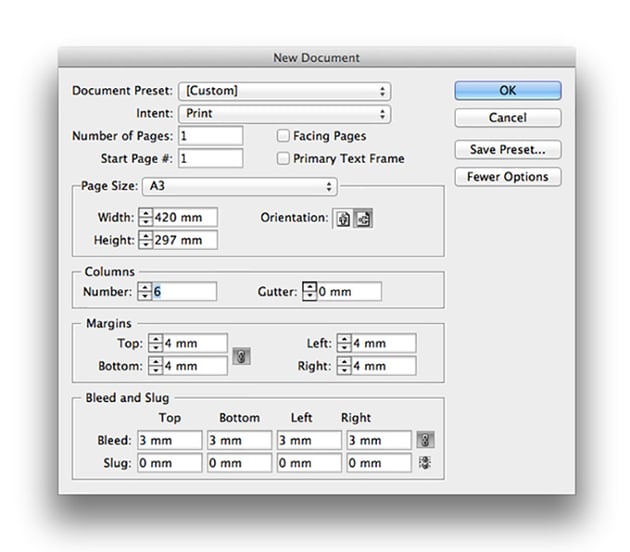Select landscape orientation icon
Viewport: 630px width, 552px height.
363,219
